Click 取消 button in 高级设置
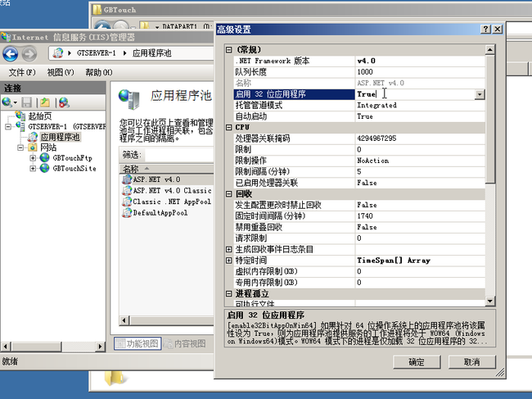The height and width of the screenshot is (399, 532). (x=472, y=362)
